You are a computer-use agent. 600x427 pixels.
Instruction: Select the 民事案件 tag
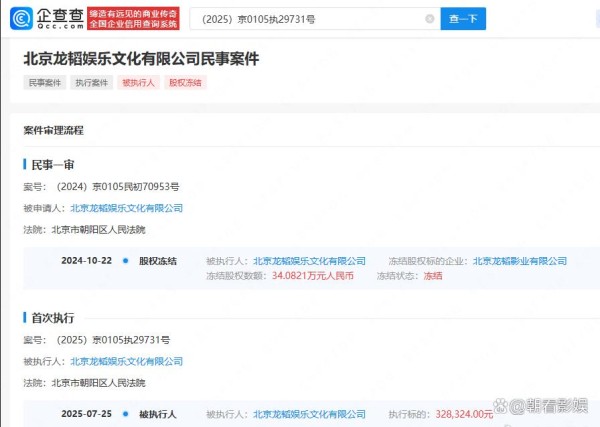click(x=45, y=83)
